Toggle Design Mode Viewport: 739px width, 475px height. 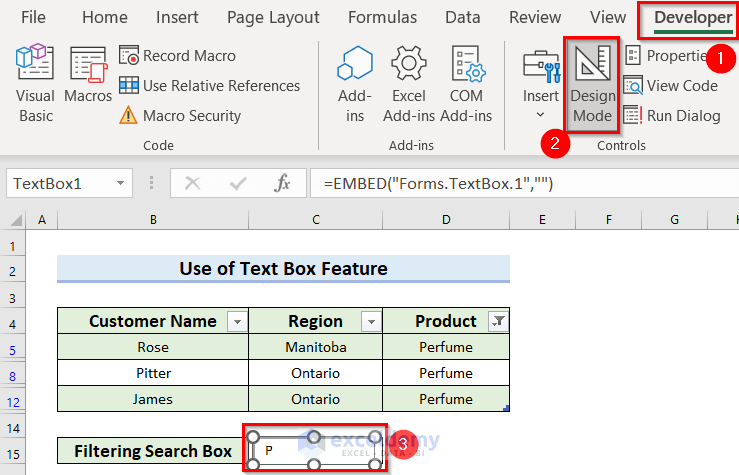pos(592,84)
